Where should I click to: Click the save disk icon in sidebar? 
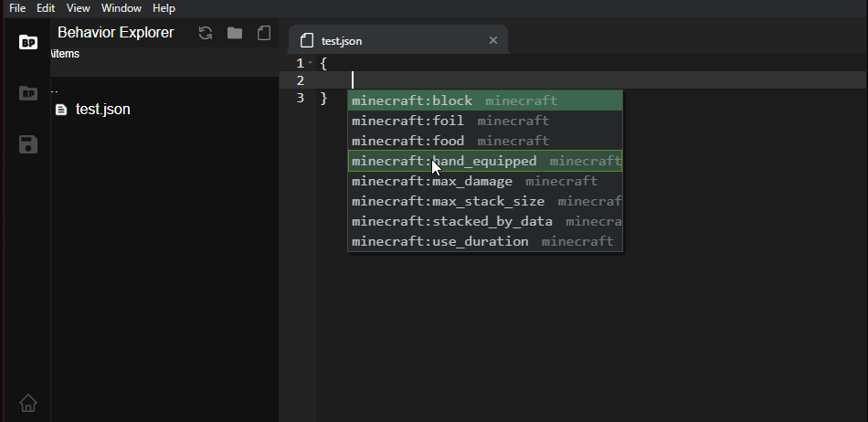click(28, 144)
